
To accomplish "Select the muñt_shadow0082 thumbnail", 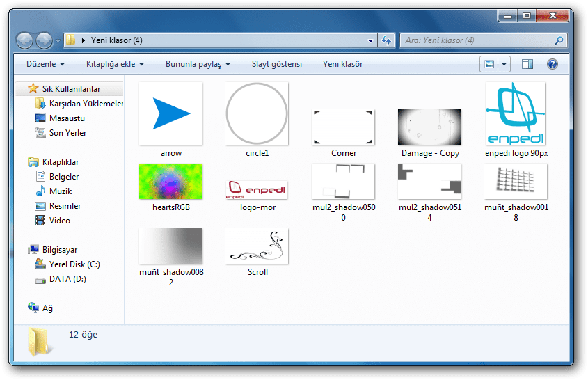I will [170, 246].
